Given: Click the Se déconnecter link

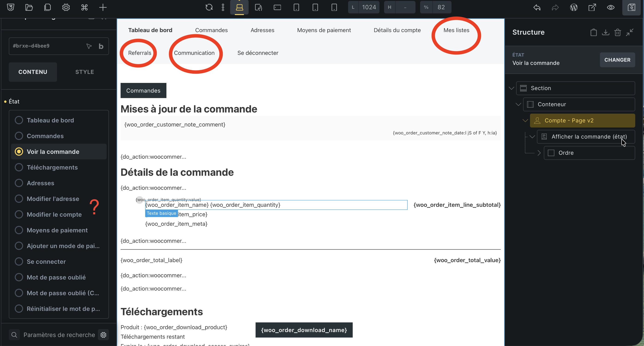Looking at the screenshot, I should coord(258,53).
